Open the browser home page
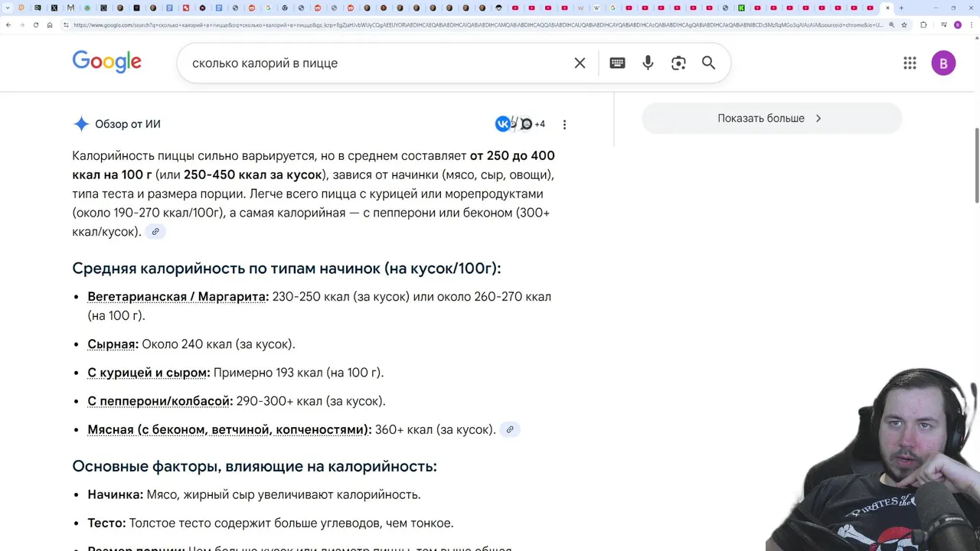980x551 pixels. [x=50, y=24]
